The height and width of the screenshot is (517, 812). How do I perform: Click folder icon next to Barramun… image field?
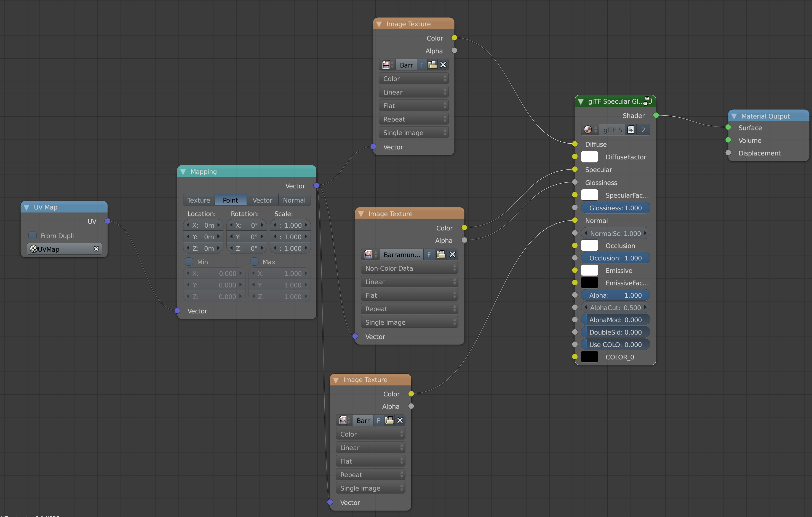[441, 254]
